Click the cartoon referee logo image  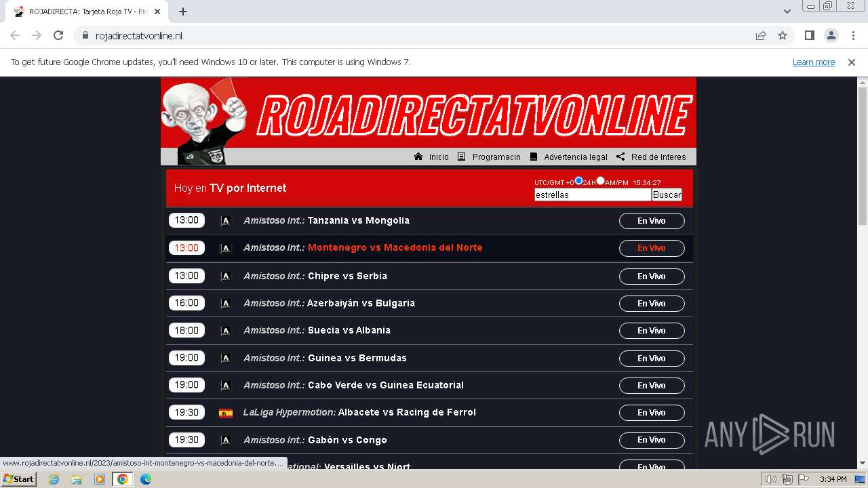click(203, 122)
